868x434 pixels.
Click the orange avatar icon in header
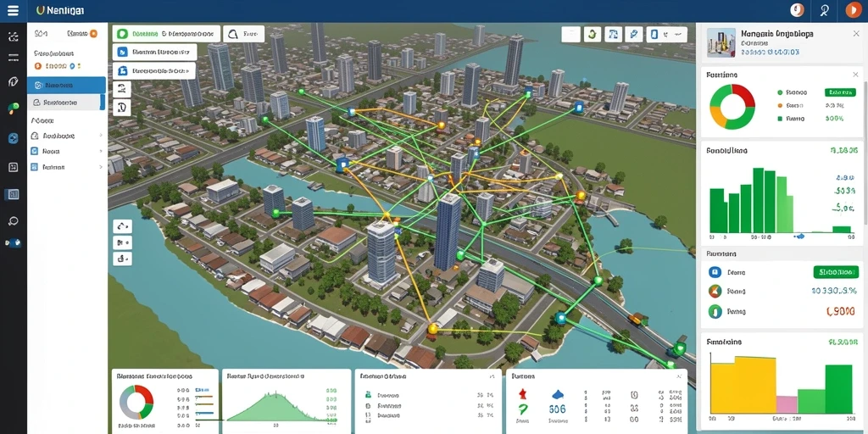click(853, 9)
